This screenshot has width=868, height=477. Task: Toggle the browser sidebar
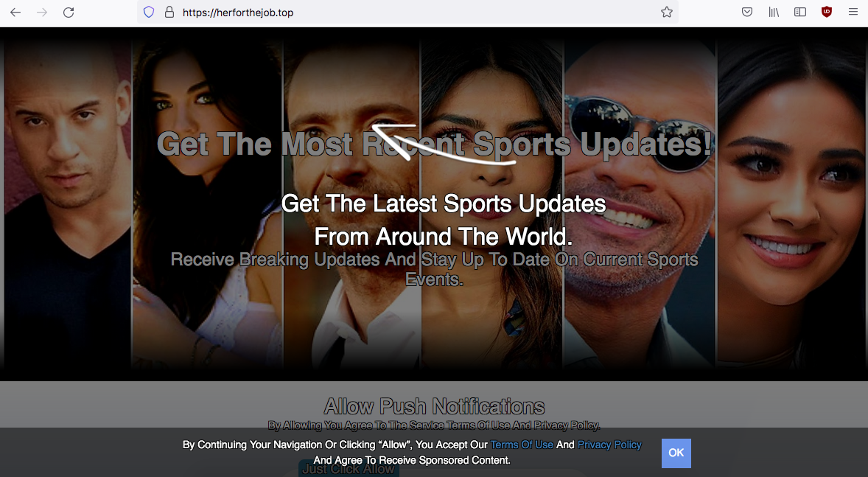(x=800, y=13)
